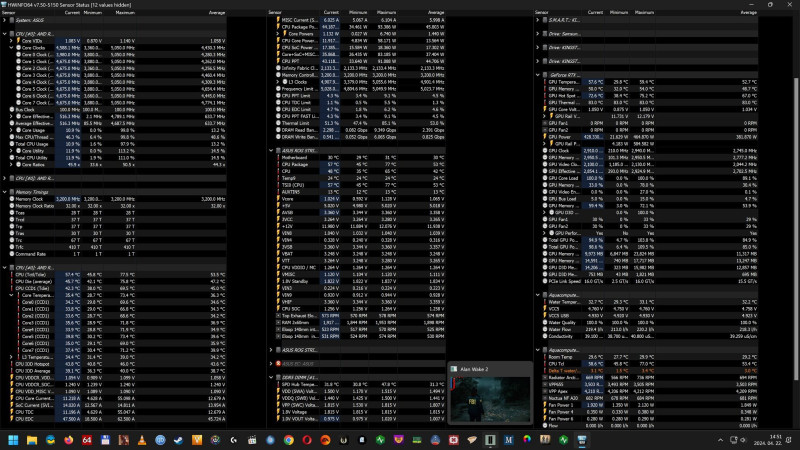Collapse the Core Clocks list

pyautogui.click(x=11, y=47)
